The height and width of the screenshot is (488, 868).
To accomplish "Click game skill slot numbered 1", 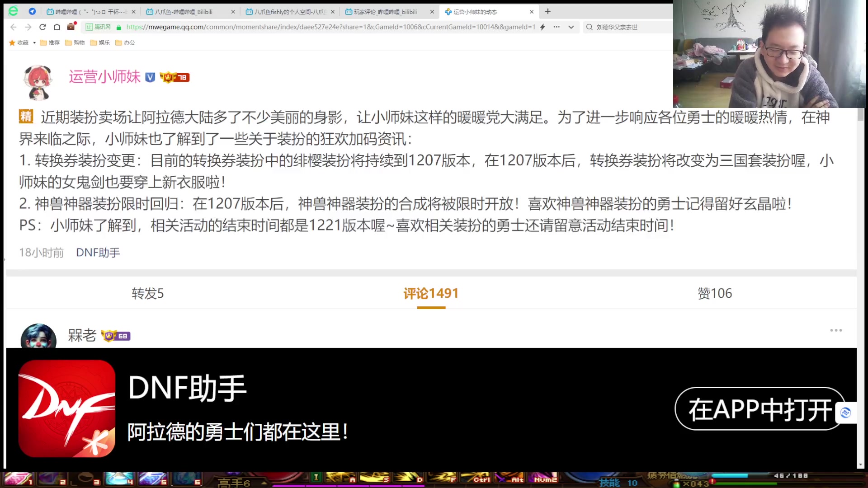I will [x=18, y=479].
